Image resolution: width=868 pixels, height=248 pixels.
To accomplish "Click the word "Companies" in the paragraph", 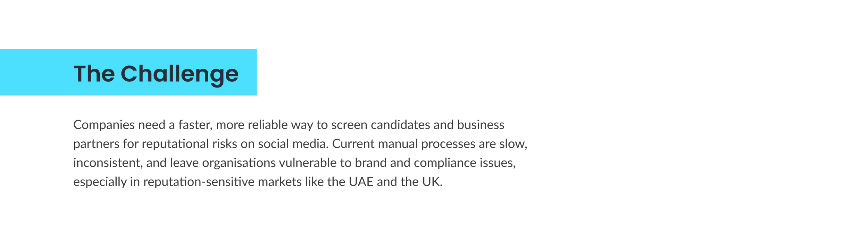I will point(104,125).
